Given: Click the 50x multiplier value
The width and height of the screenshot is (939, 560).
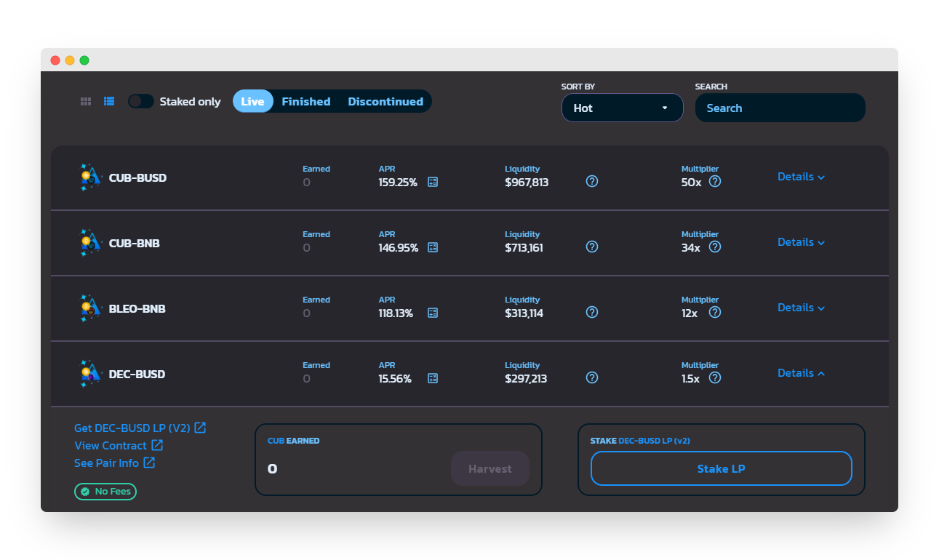Looking at the screenshot, I should [x=692, y=182].
